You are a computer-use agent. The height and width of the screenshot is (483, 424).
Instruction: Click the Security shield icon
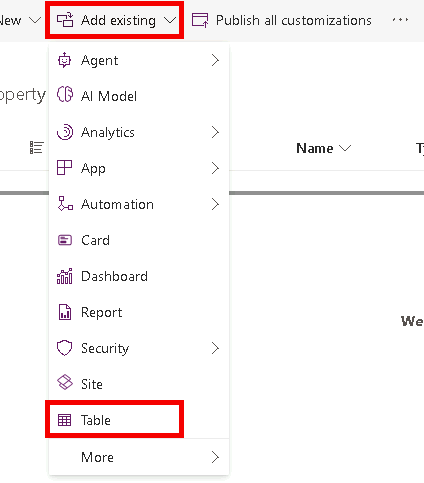coord(64,348)
